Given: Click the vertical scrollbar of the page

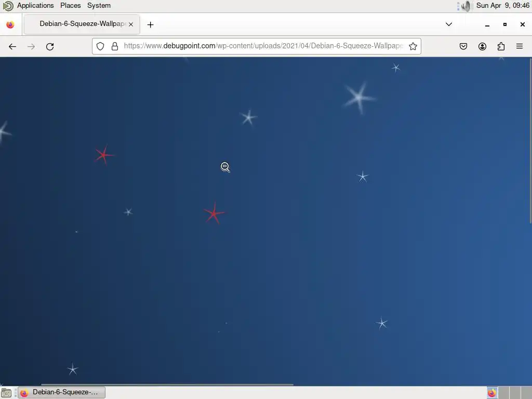Looking at the screenshot, I should pyautogui.click(x=530, y=141).
